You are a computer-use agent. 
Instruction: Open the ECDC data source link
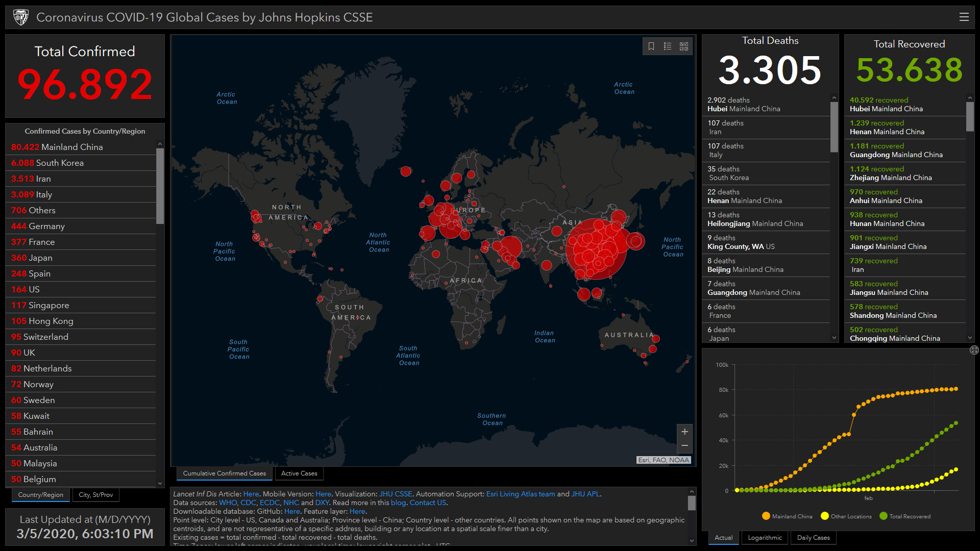[269, 503]
